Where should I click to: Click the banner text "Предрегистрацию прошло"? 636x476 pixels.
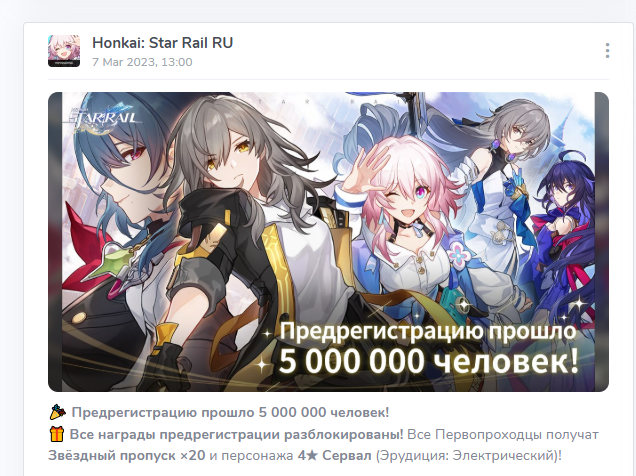pos(428,331)
